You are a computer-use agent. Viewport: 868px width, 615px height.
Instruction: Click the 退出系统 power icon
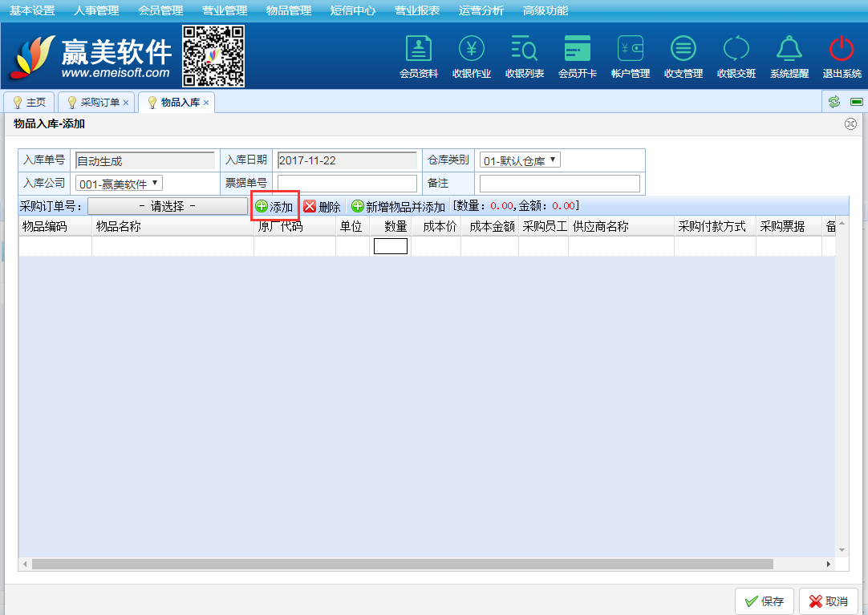[842, 50]
